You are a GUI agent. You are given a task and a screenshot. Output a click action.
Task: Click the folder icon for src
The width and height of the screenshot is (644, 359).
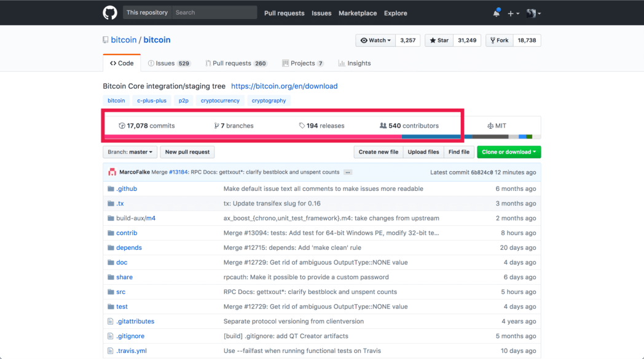point(111,292)
